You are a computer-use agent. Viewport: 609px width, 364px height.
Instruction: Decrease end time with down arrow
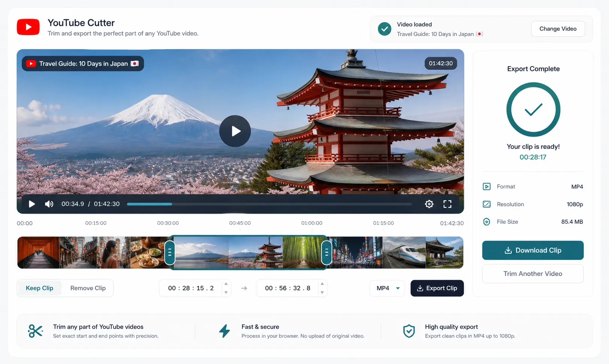[x=322, y=292]
